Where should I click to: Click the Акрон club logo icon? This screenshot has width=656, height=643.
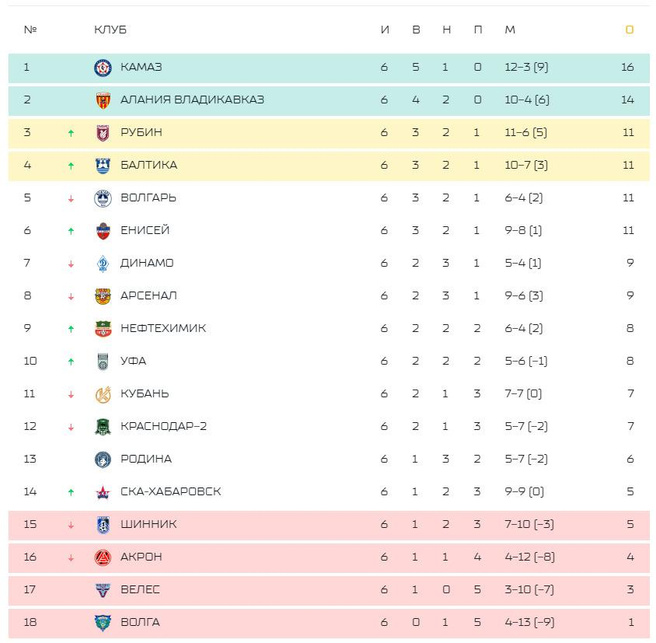point(102,557)
